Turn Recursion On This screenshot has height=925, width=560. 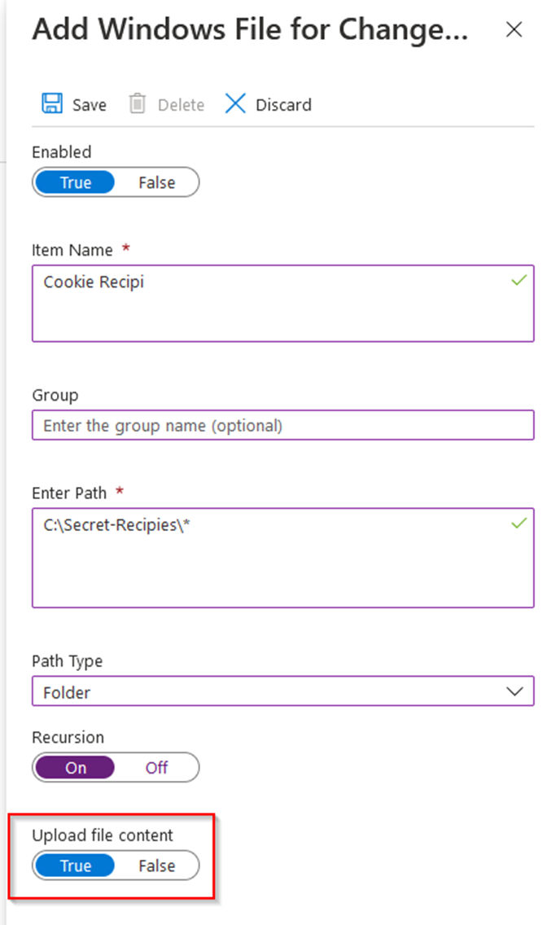[74, 767]
